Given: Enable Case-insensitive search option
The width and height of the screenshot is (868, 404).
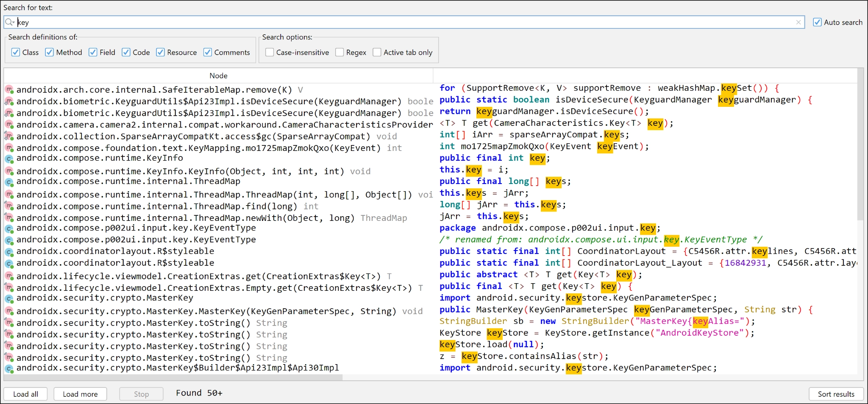Looking at the screenshot, I should pyautogui.click(x=270, y=52).
